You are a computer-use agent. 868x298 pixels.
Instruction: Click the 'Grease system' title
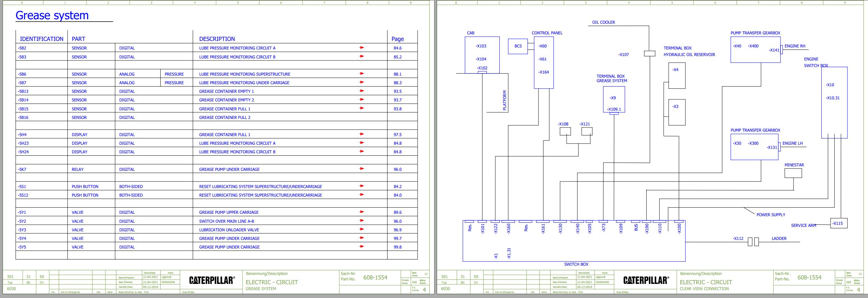(52, 15)
